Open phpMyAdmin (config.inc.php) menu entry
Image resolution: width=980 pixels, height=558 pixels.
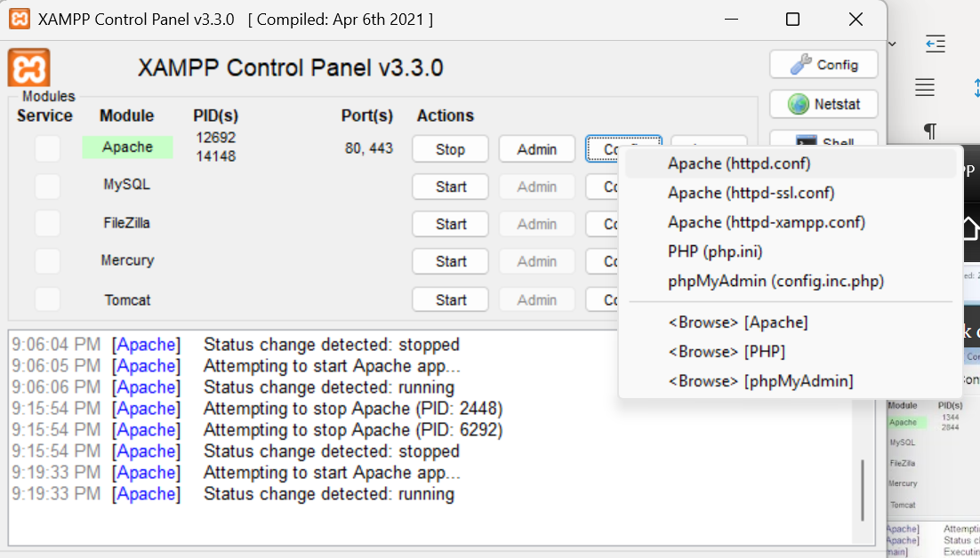790,281
